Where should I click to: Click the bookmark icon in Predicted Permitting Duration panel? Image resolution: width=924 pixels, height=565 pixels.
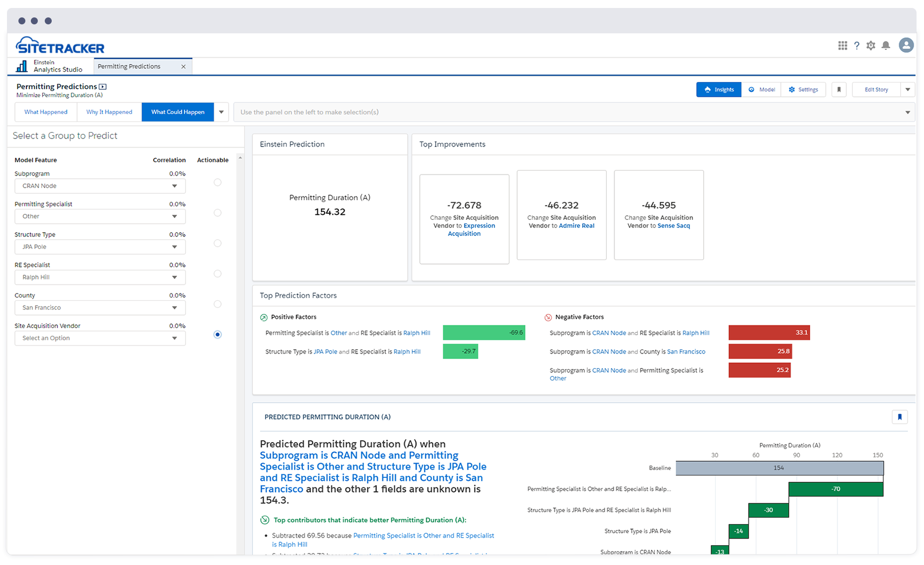pos(900,417)
